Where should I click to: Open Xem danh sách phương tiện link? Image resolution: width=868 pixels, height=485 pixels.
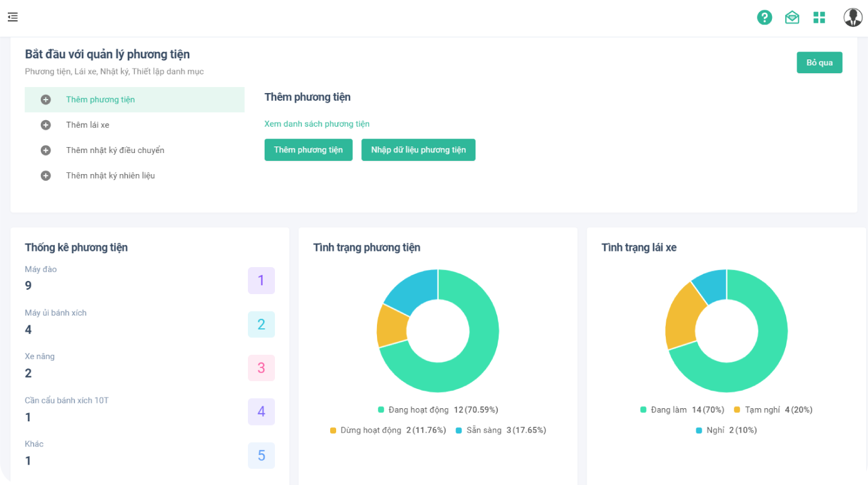(317, 124)
